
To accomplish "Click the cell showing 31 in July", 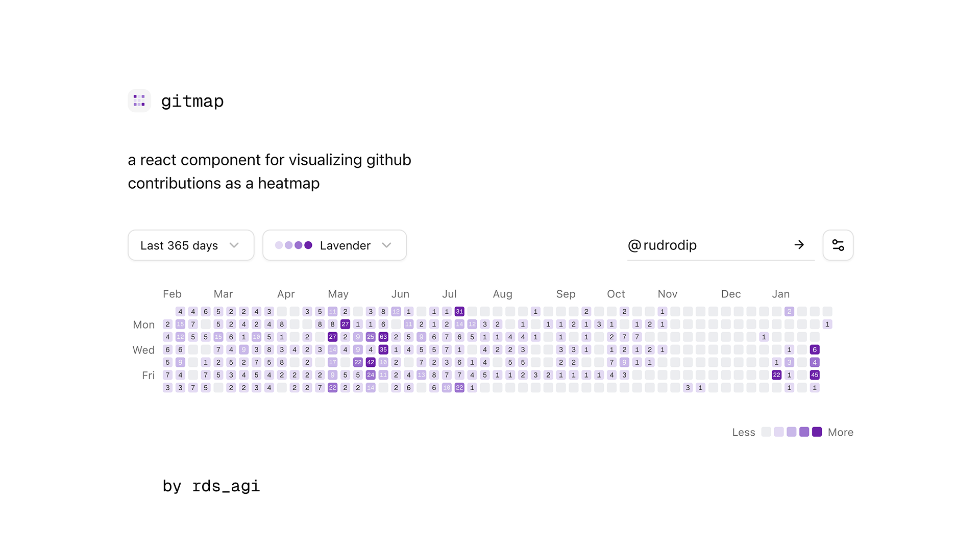I will (459, 311).
